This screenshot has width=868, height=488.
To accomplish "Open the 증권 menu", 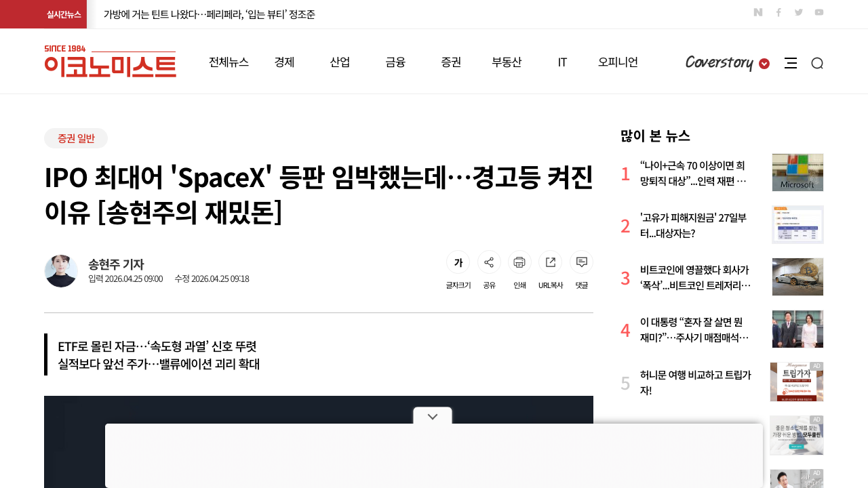I will pos(451,62).
